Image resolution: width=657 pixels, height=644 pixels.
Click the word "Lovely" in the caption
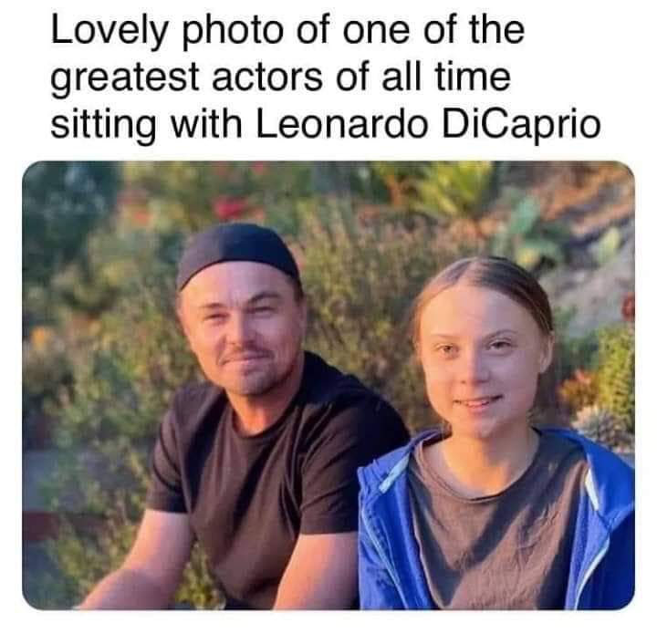(109, 31)
